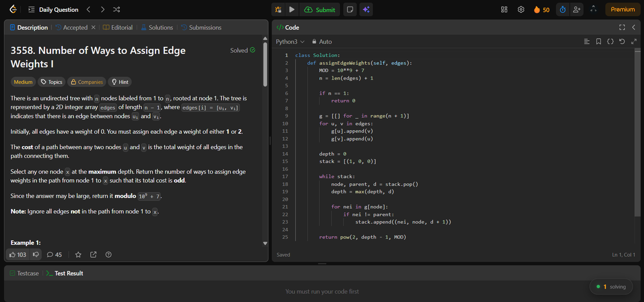The width and height of the screenshot is (644, 302).
Task: Click the Medium difficulty tag
Action: pyautogui.click(x=23, y=82)
